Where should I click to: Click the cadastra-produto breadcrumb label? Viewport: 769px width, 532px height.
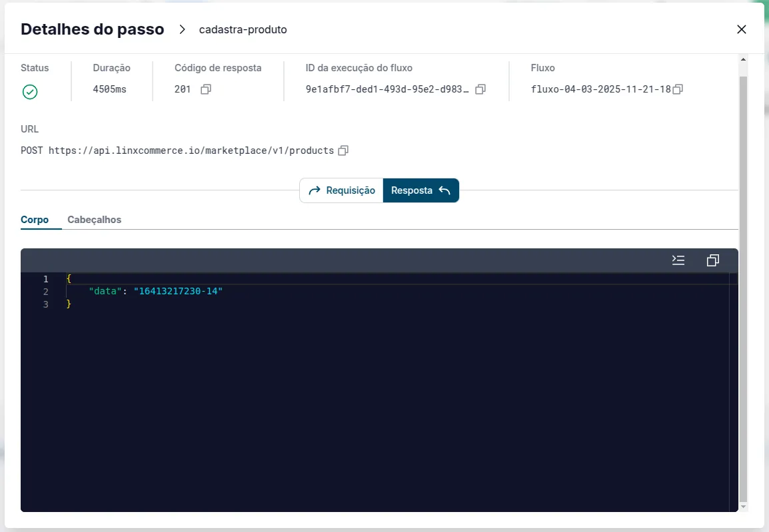pos(243,29)
